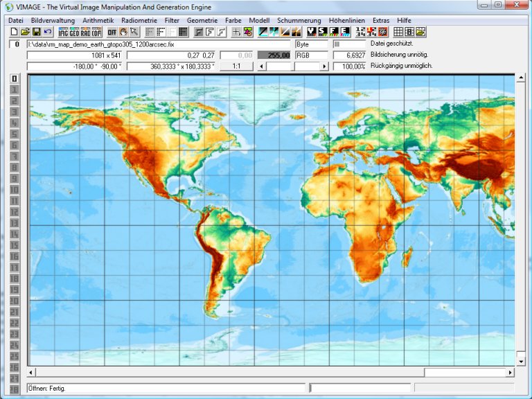The height and width of the screenshot is (399, 532).
Task: Save image using the floppy disk icon
Action: [x=36, y=32]
